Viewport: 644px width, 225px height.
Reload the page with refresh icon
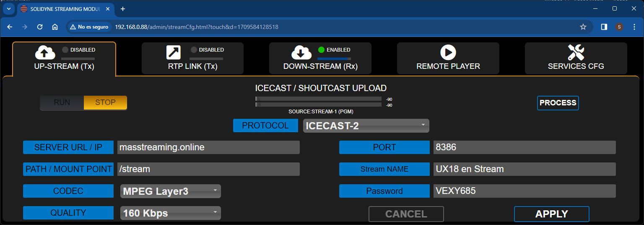click(x=40, y=27)
